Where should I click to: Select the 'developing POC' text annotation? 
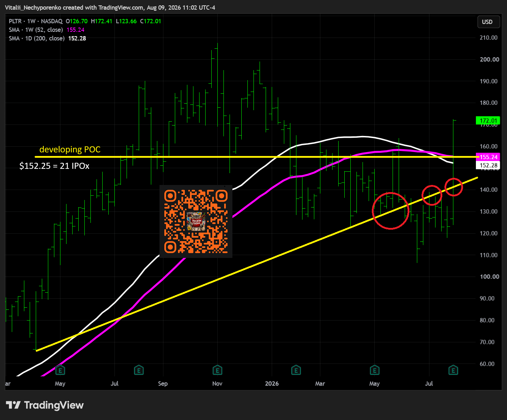point(70,149)
